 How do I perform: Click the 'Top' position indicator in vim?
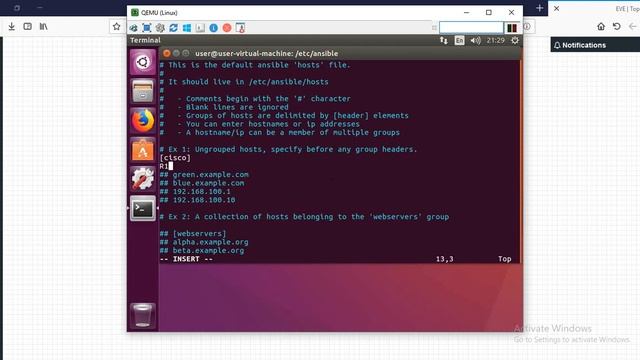504,259
